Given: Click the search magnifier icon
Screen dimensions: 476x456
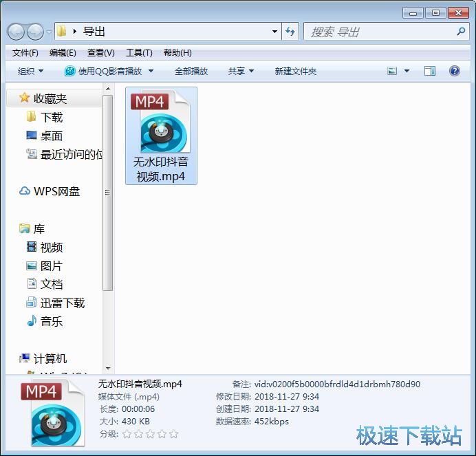Looking at the screenshot, I should click(x=461, y=31).
